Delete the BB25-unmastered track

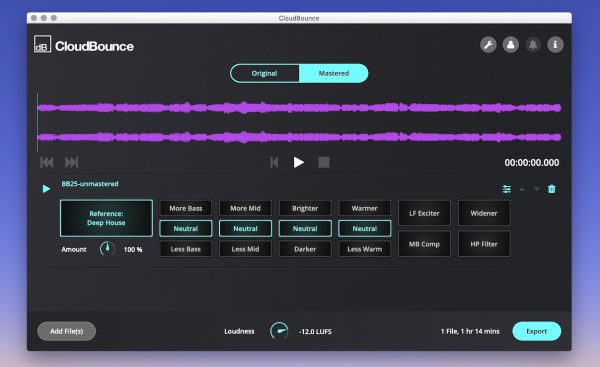click(551, 189)
